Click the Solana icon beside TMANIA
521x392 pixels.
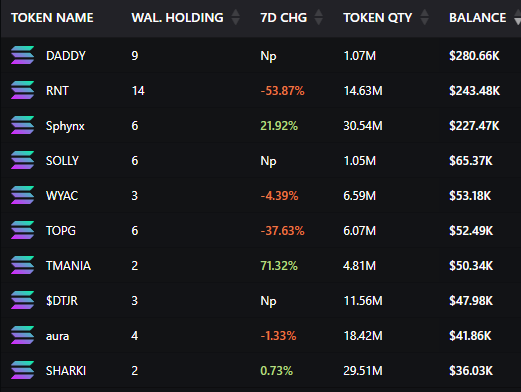coord(22,265)
